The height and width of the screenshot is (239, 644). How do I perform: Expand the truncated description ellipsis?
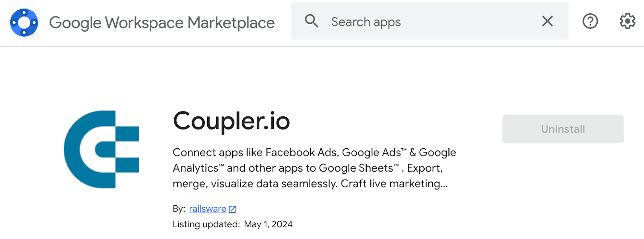(444, 184)
